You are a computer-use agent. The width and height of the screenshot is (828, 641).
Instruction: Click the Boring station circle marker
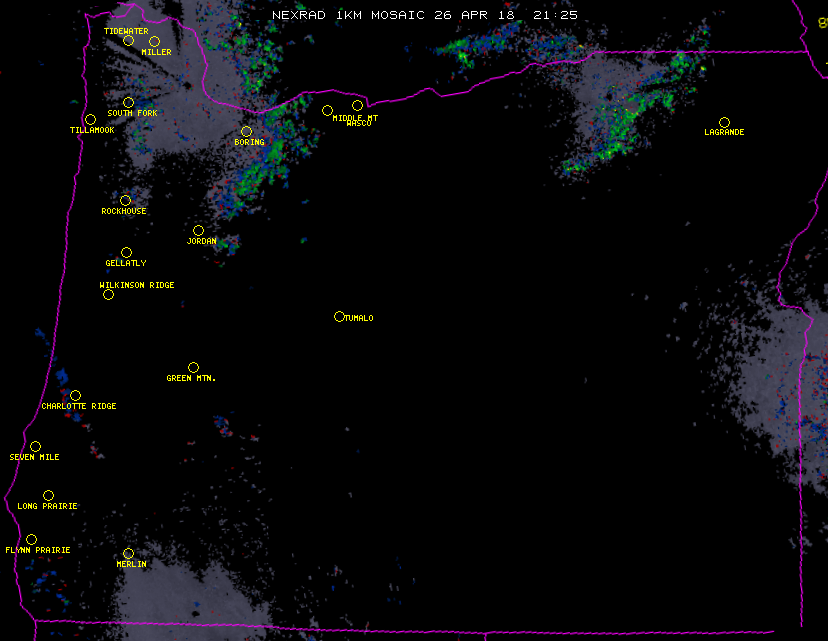[246, 131]
